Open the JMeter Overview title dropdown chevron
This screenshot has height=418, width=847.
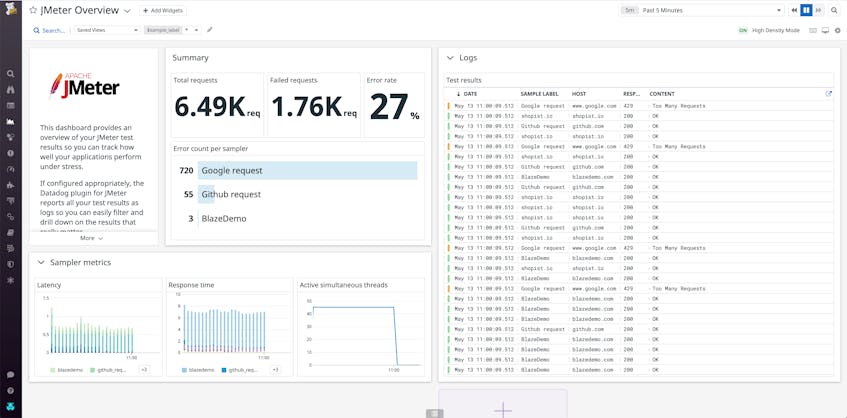(x=127, y=11)
